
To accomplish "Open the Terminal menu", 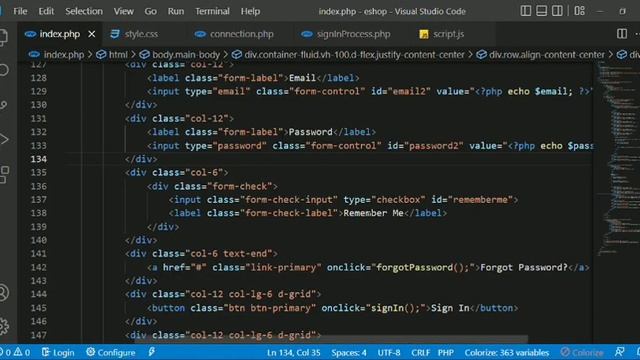I will click(212, 11).
